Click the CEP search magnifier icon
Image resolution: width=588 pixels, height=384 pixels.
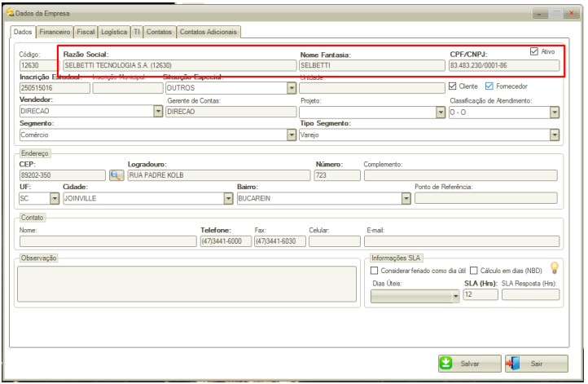pyautogui.click(x=116, y=175)
